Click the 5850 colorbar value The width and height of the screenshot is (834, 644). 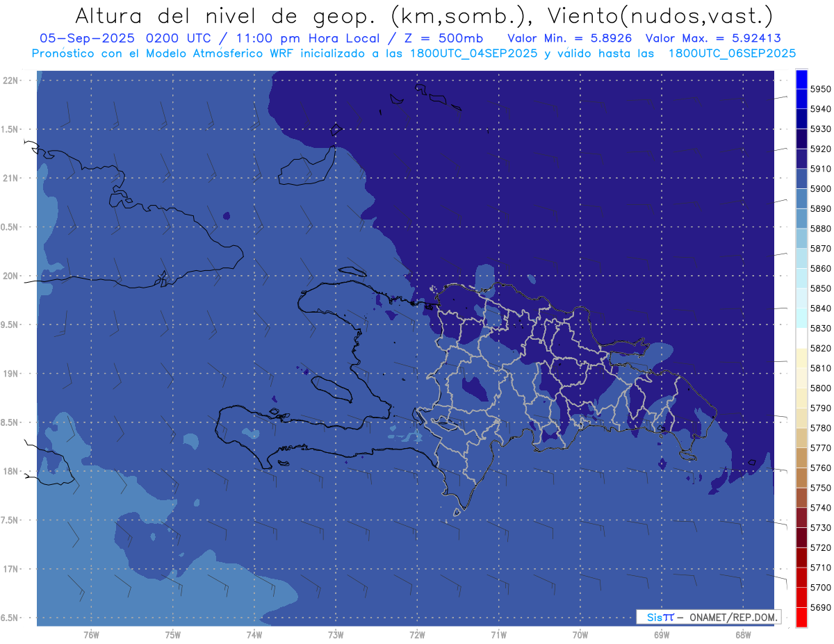pyautogui.click(x=820, y=288)
